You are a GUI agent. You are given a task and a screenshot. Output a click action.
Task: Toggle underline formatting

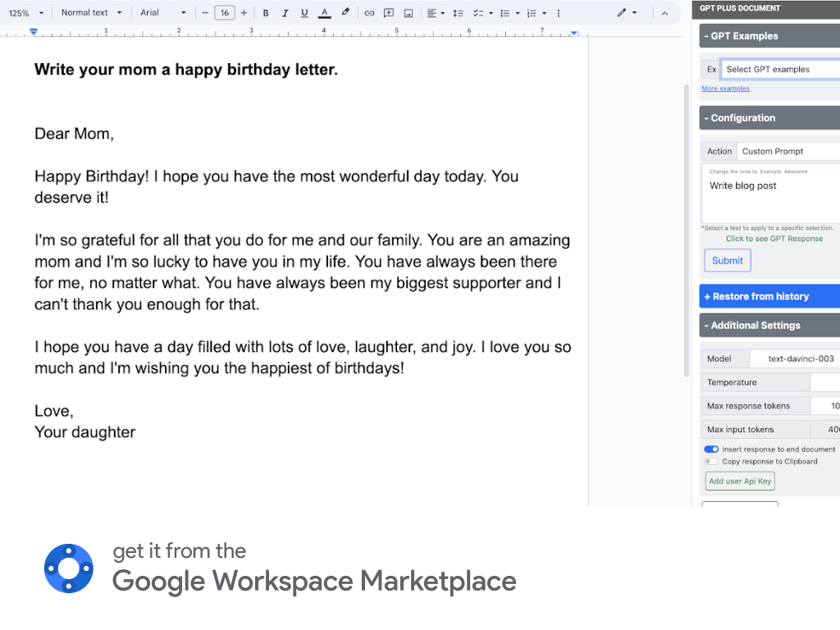[304, 12]
